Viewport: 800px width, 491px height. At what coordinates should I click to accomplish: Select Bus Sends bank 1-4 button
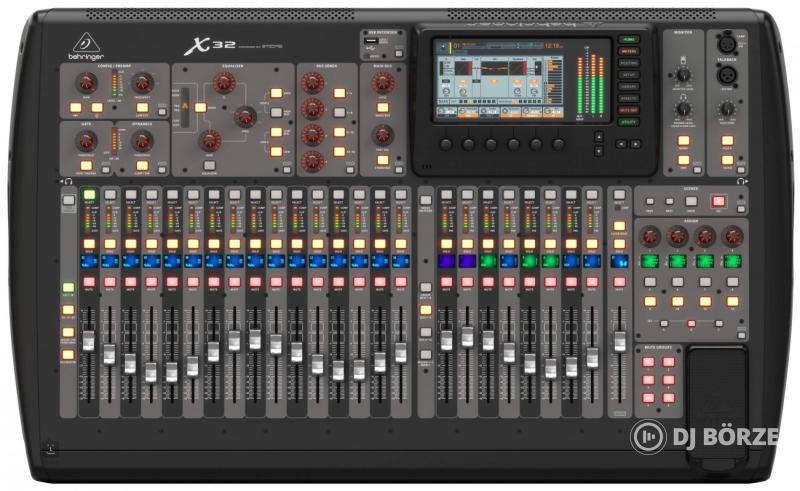click(339, 93)
